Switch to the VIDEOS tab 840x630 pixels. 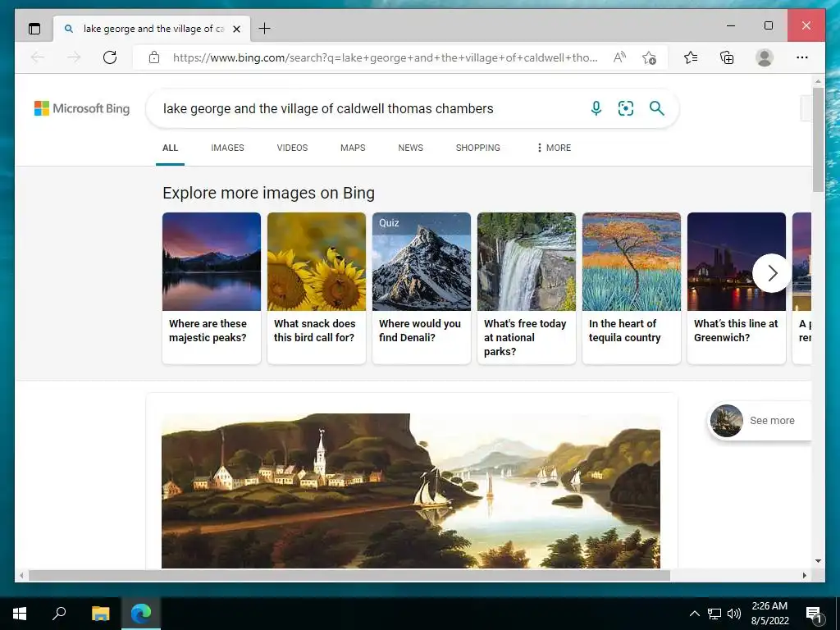click(292, 148)
